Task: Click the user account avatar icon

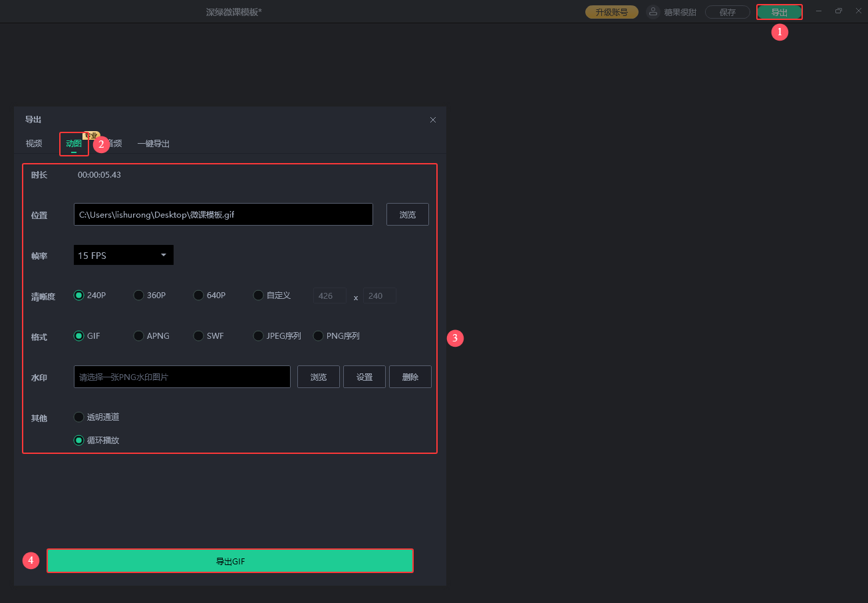Action: (653, 12)
